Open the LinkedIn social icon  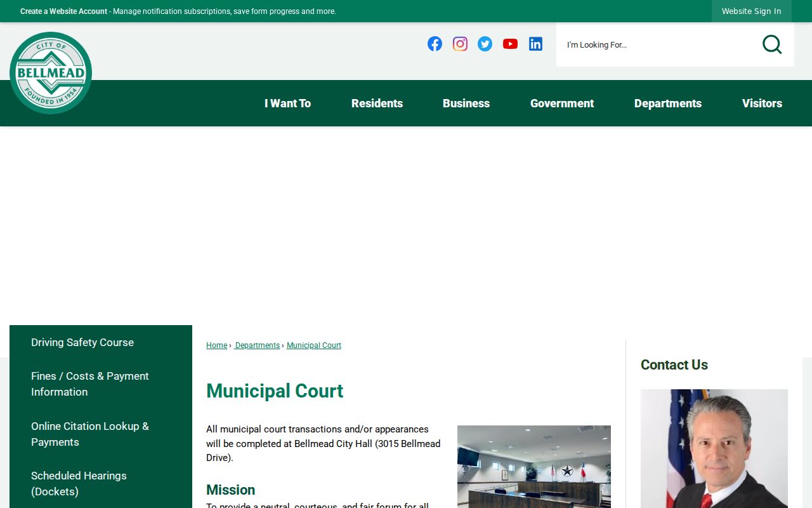[x=535, y=44]
